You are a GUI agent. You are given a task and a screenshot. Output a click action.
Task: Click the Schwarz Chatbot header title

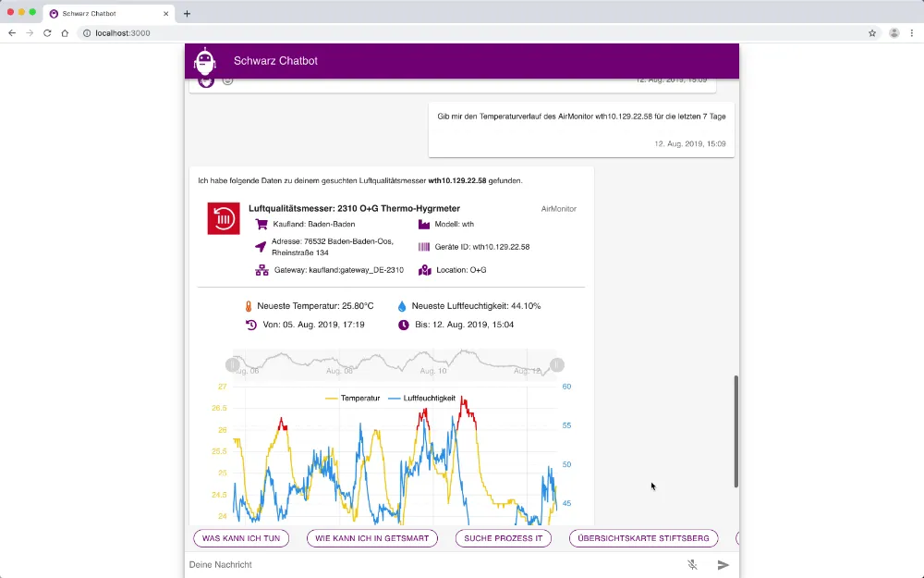(275, 61)
